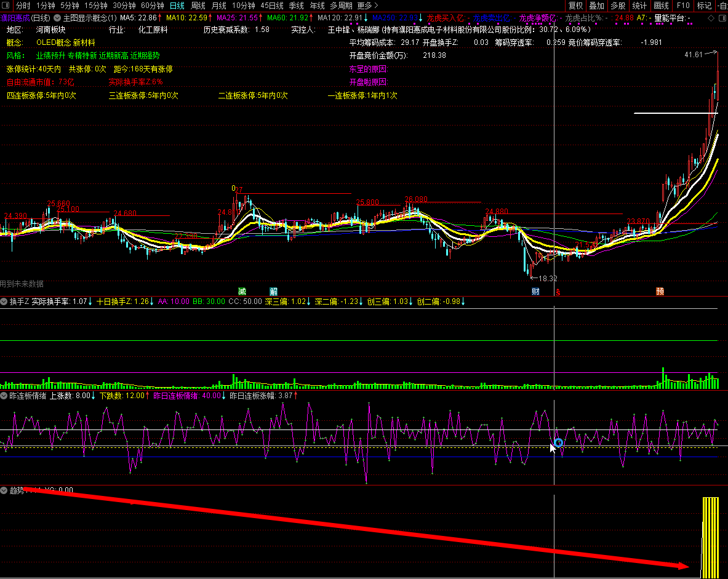Click the 26.080 price peak label
Viewport: 728px width, 579px height.
[x=416, y=199]
